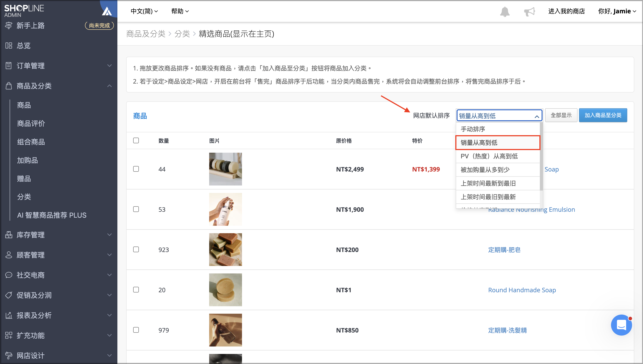Image resolution: width=643 pixels, height=364 pixels.
Task: Open the live chat support bubble
Action: click(621, 325)
